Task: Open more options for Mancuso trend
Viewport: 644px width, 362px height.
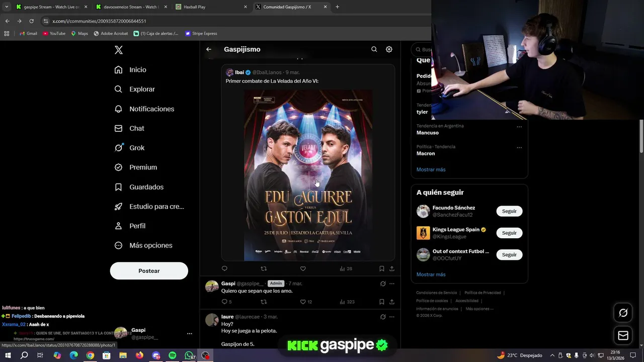Action: click(x=519, y=127)
